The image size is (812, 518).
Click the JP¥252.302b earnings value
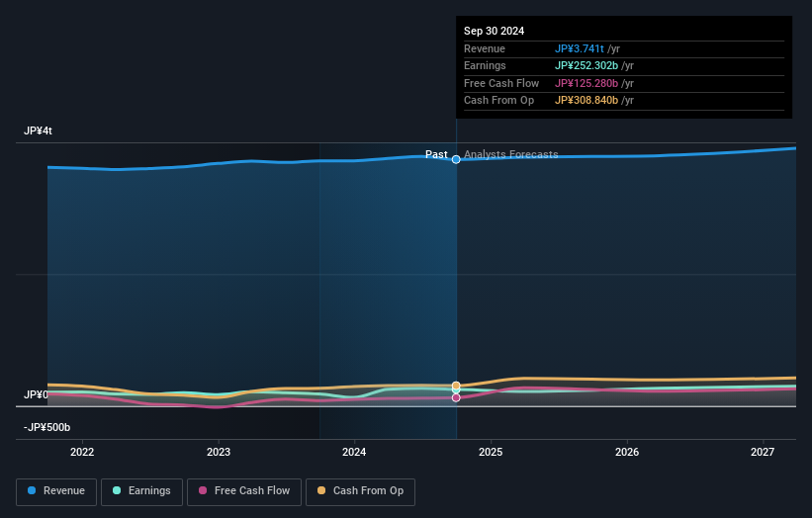click(x=586, y=65)
